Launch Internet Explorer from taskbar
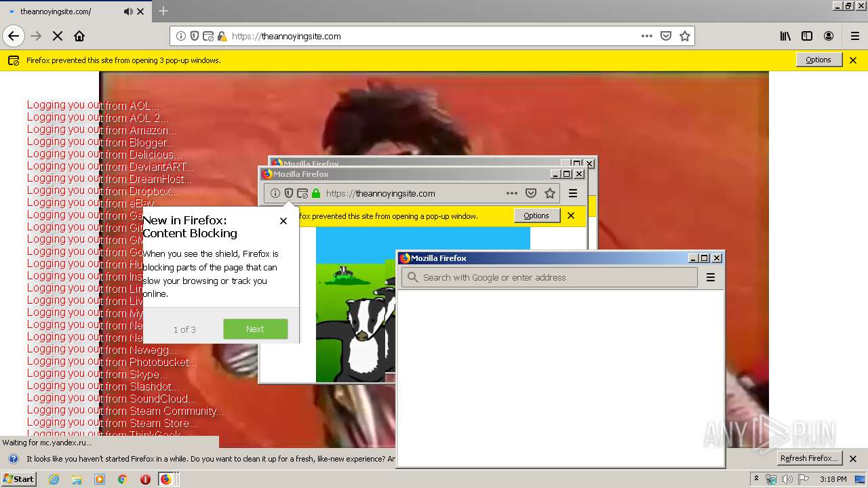 [x=54, y=479]
